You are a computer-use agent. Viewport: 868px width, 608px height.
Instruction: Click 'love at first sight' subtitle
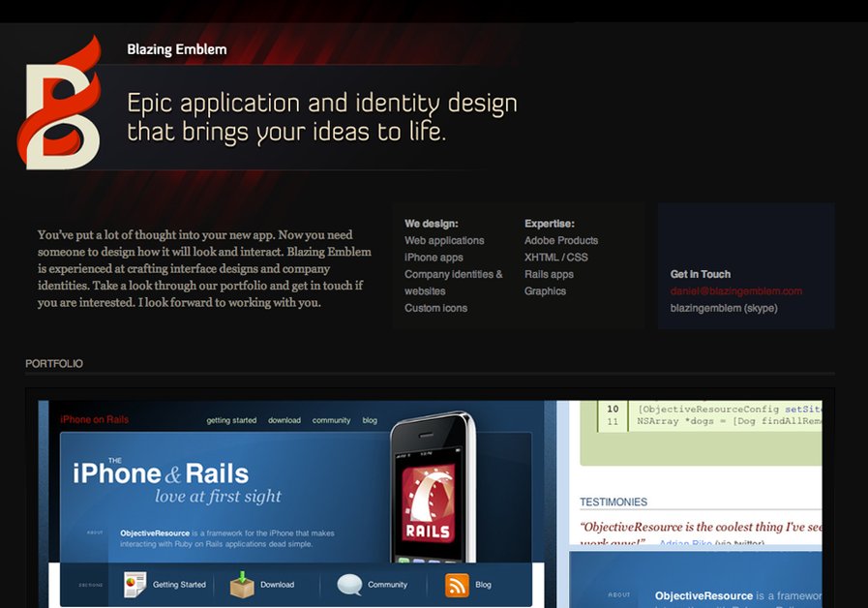(218, 496)
